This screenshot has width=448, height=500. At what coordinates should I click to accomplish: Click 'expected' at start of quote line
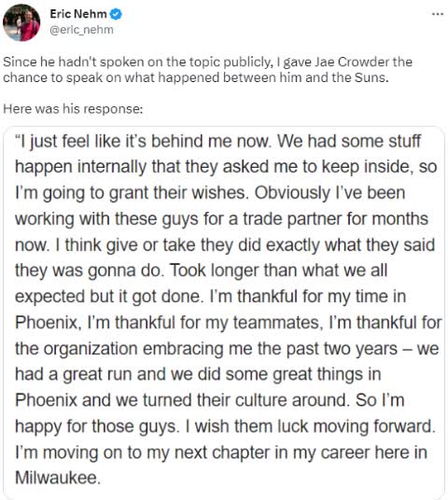[49, 297]
